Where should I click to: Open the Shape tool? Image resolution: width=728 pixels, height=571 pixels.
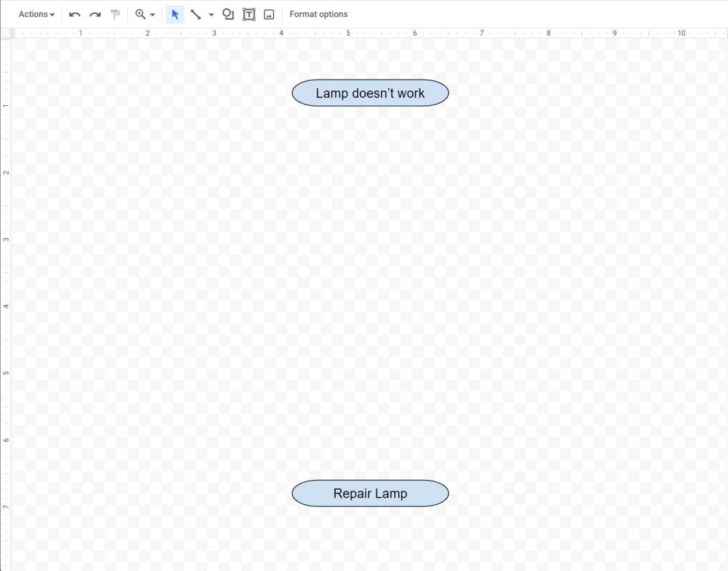click(x=227, y=14)
